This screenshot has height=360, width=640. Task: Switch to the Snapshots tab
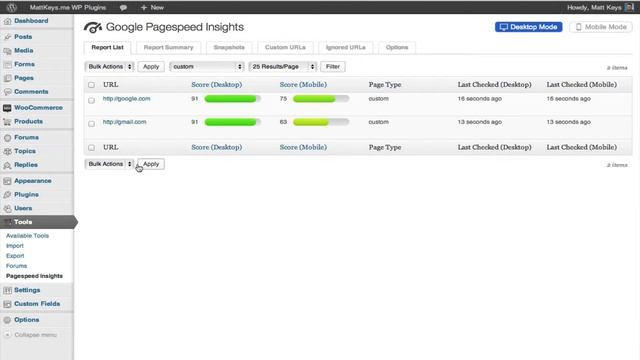[x=229, y=47]
